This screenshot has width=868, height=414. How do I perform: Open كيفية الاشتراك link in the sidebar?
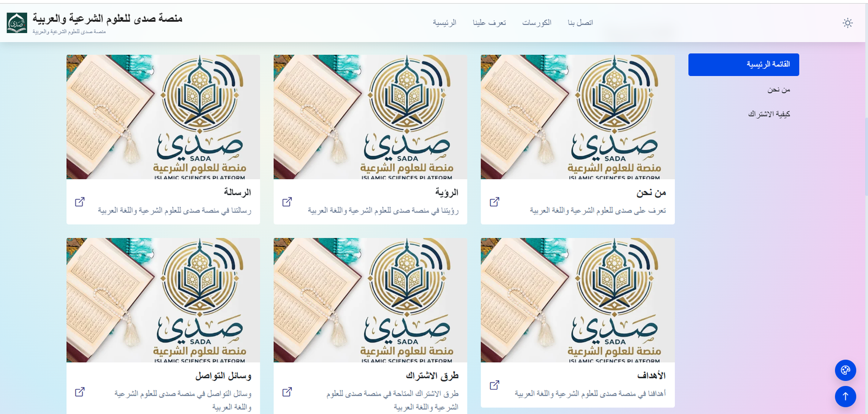pyautogui.click(x=769, y=114)
